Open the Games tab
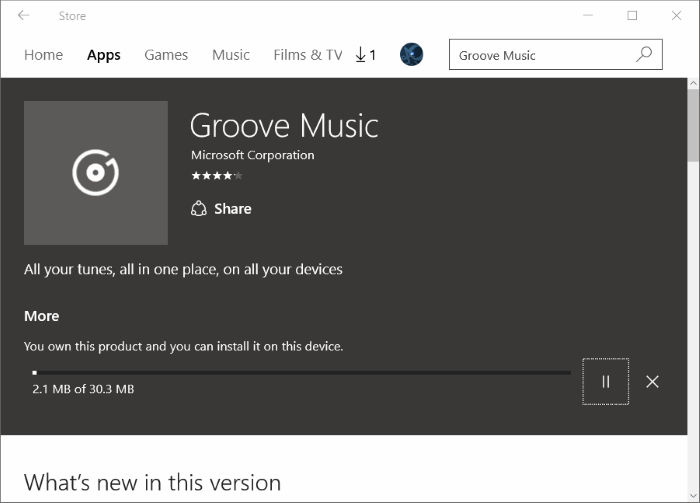This screenshot has width=700, height=503. [166, 55]
